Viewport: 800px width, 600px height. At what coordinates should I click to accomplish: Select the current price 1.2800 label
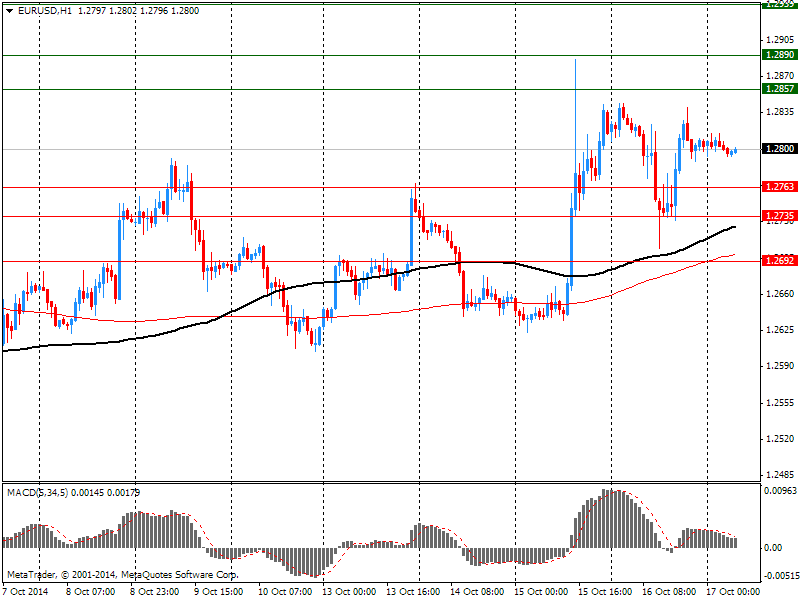click(x=779, y=148)
